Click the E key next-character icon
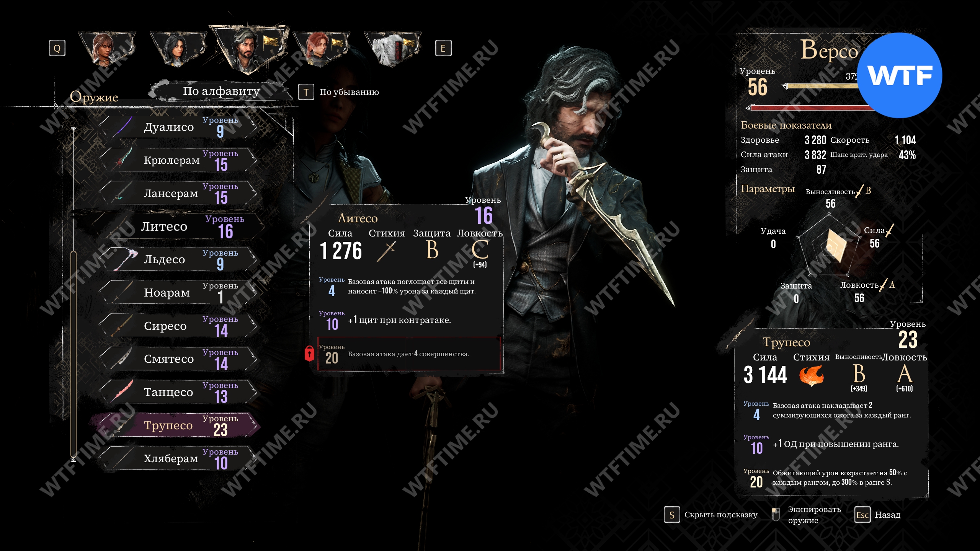 pos(443,48)
